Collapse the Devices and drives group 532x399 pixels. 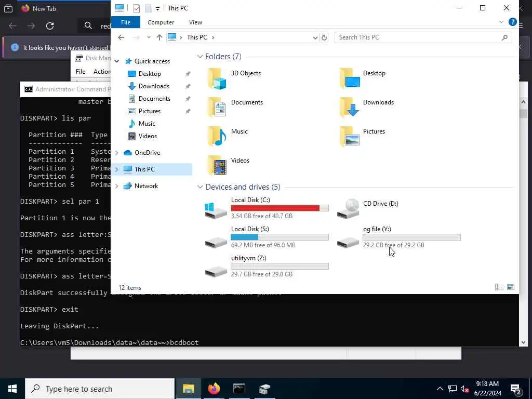pos(200,187)
